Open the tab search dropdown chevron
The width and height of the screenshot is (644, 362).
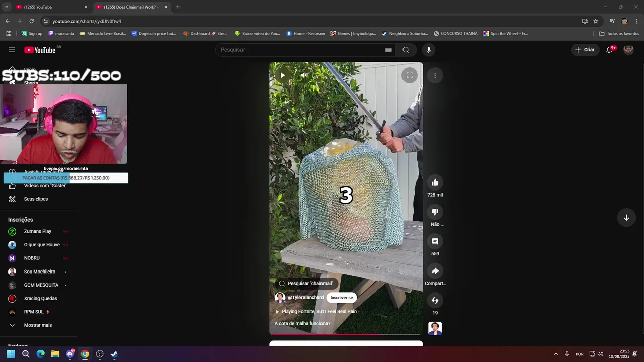[x=7, y=7]
